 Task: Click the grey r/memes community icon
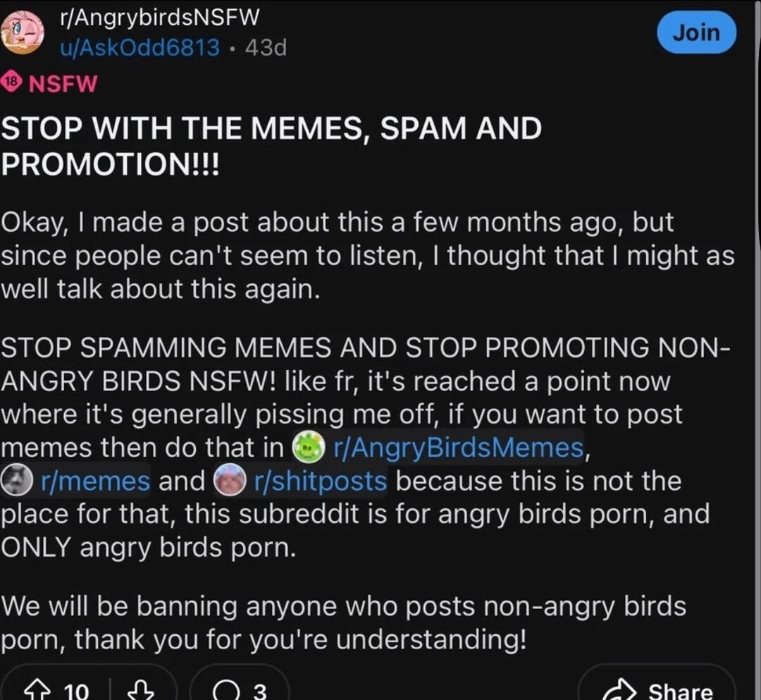tap(15, 481)
